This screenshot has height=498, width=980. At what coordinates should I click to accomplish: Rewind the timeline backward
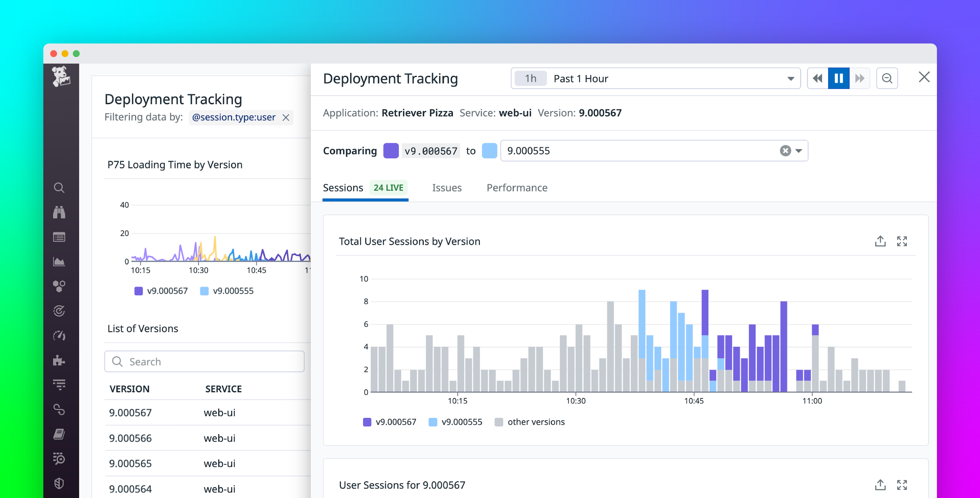pyautogui.click(x=817, y=78)
